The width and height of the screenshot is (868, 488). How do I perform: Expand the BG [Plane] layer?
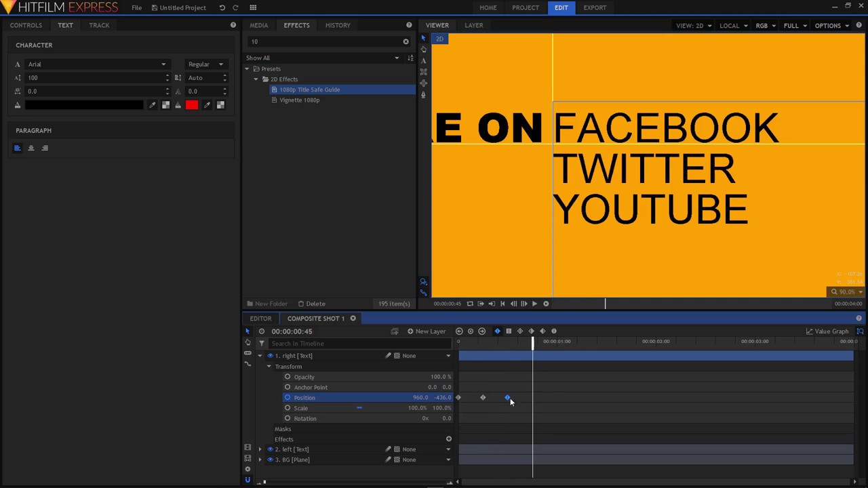[x=260, y=460]
